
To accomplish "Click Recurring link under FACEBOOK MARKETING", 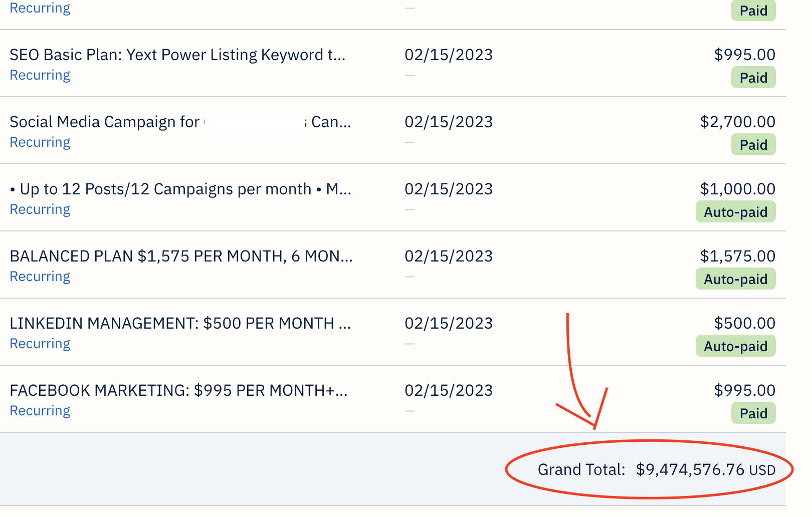I will (x=40, y=411).
